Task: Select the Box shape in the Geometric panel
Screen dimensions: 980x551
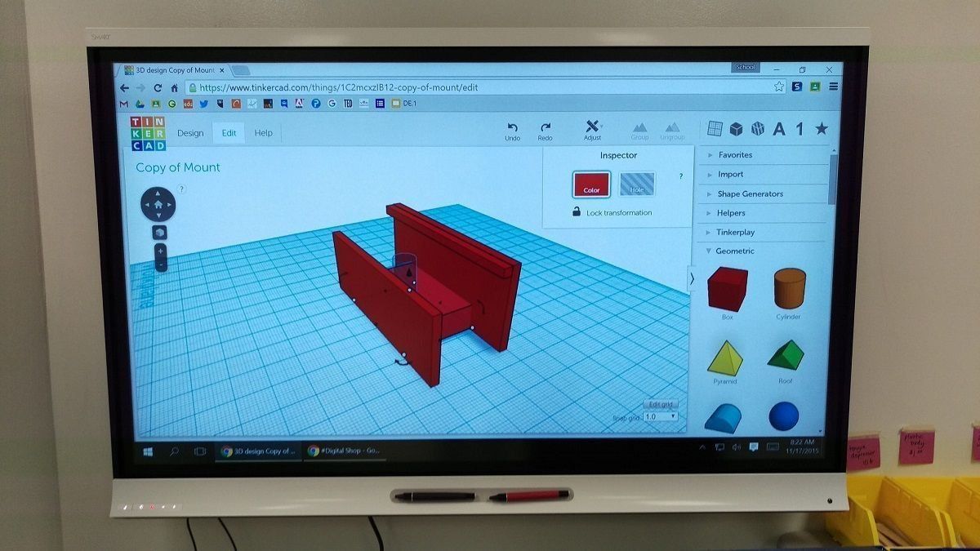Action: (x=726, y=291)
